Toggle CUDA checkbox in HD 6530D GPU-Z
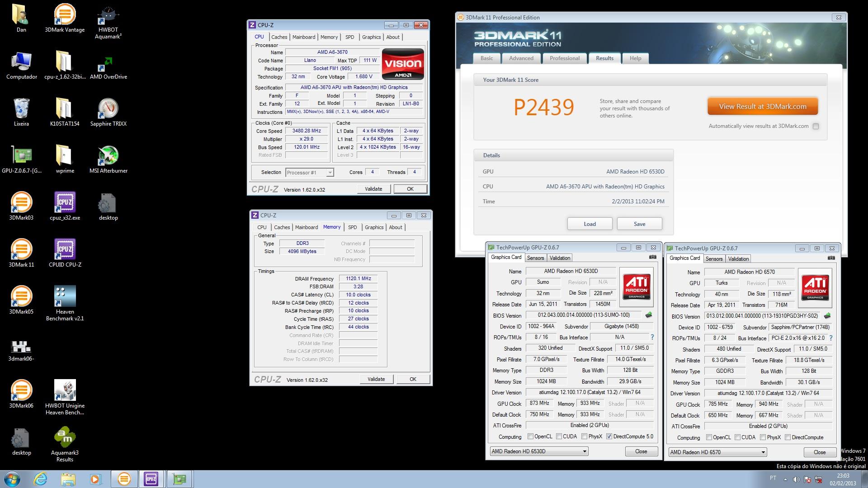The image size is (868, 488). (x=559, y=436)
